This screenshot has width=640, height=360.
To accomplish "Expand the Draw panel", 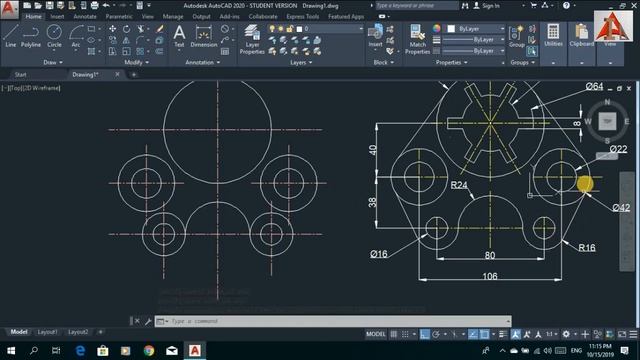I will coord(53,62).
